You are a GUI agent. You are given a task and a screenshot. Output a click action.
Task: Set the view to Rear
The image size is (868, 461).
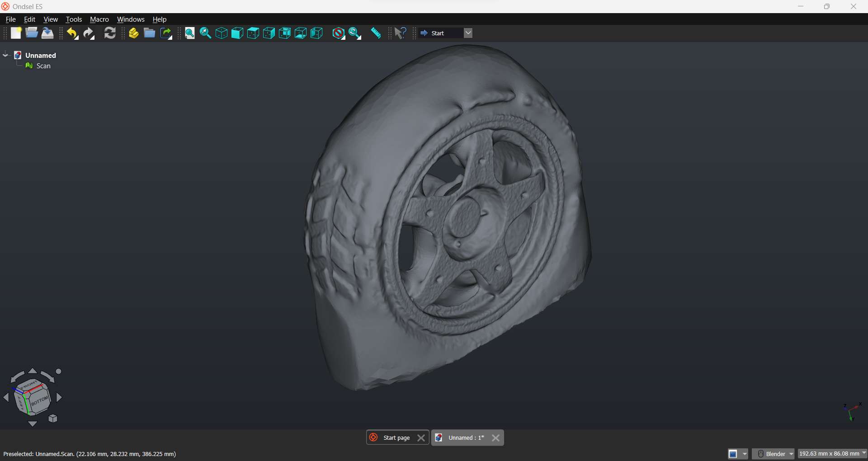point(285,33)
